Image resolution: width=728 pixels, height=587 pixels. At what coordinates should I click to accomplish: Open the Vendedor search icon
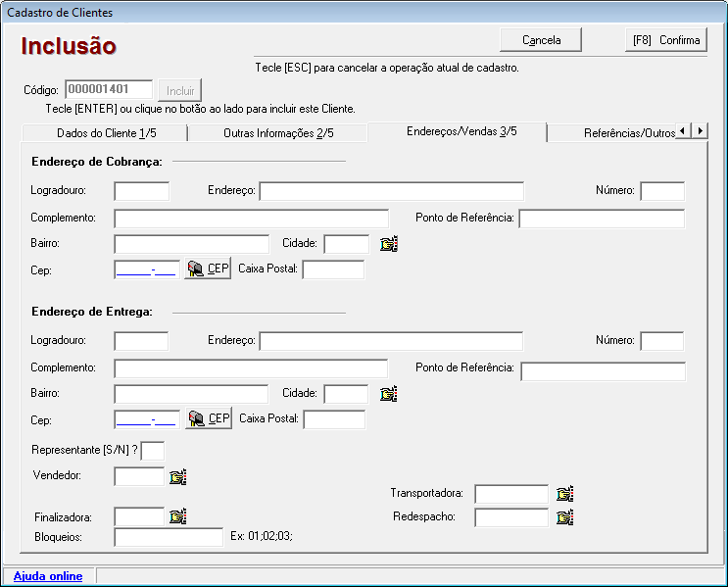coord(177,477)
